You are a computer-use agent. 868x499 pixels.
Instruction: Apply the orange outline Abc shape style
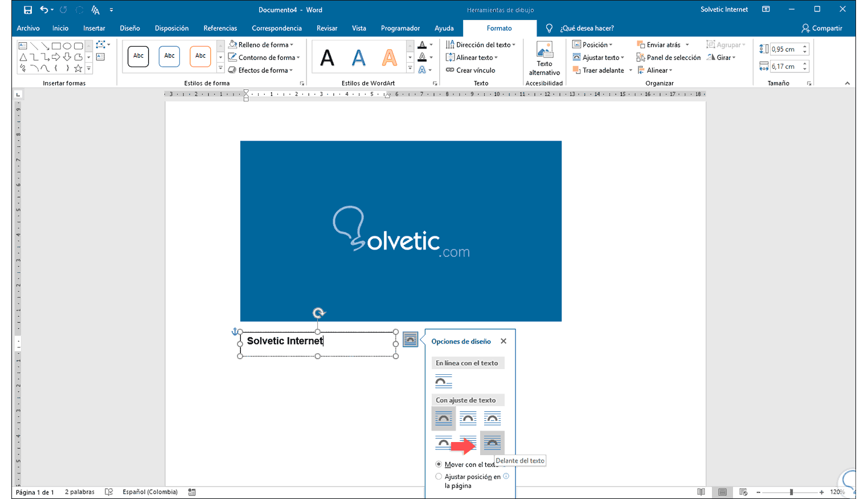200,56
